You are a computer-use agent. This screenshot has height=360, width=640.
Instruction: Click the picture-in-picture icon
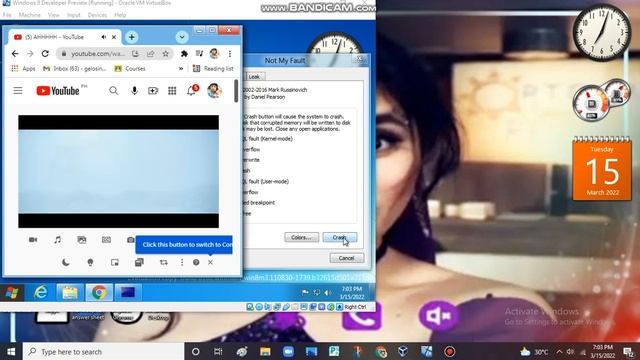click(x=115, y=262)
